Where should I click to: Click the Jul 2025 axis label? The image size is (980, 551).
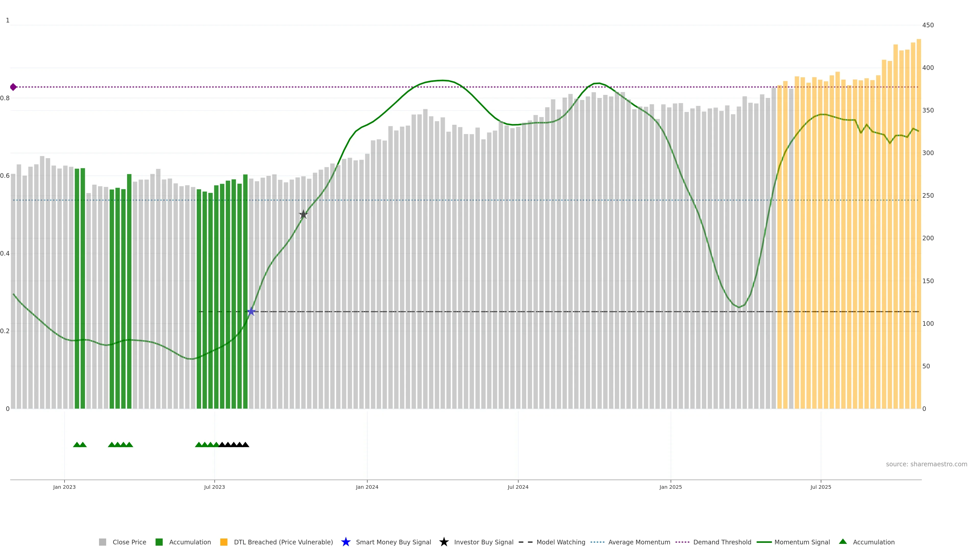pos(820,487)
